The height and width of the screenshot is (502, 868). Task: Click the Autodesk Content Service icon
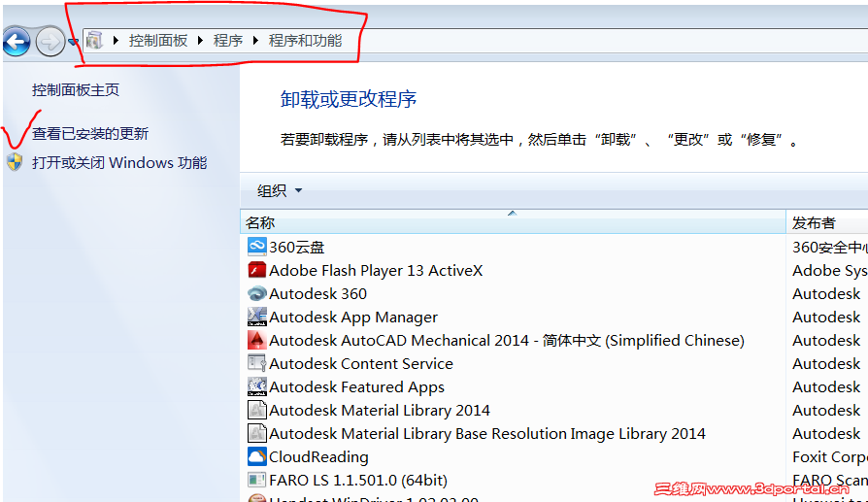(257, 363)
